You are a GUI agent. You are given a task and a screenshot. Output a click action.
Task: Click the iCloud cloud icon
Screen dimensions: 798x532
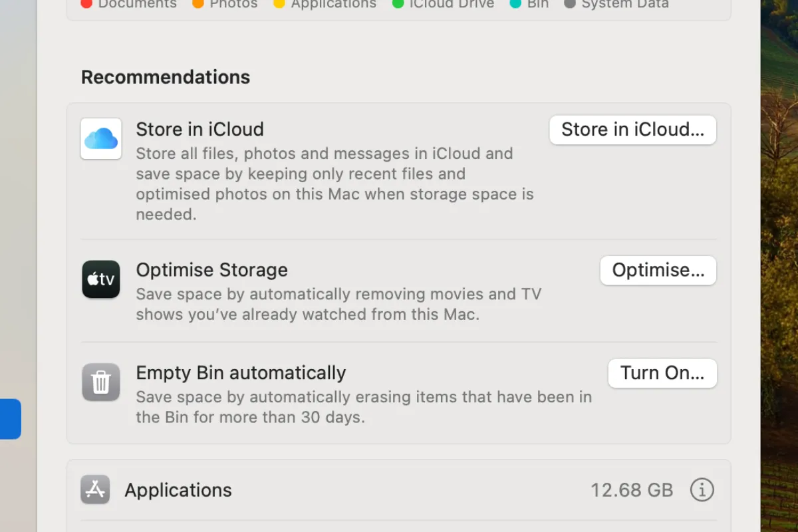(x=101, y=139)
